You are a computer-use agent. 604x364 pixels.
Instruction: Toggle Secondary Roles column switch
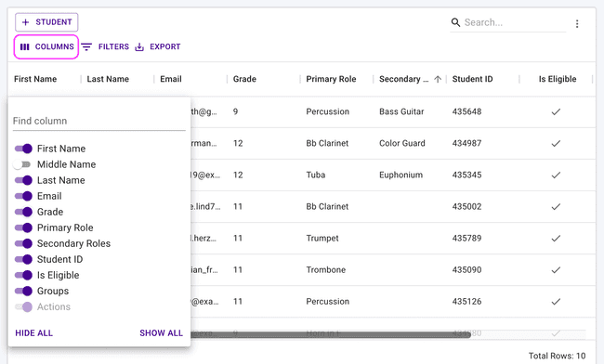[x=23, y=243]
